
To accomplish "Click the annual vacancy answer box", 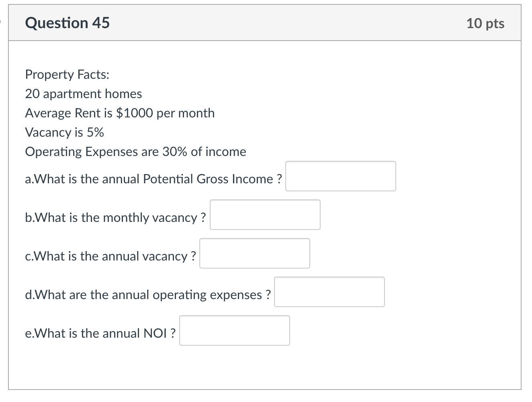I will coord(254,253).
